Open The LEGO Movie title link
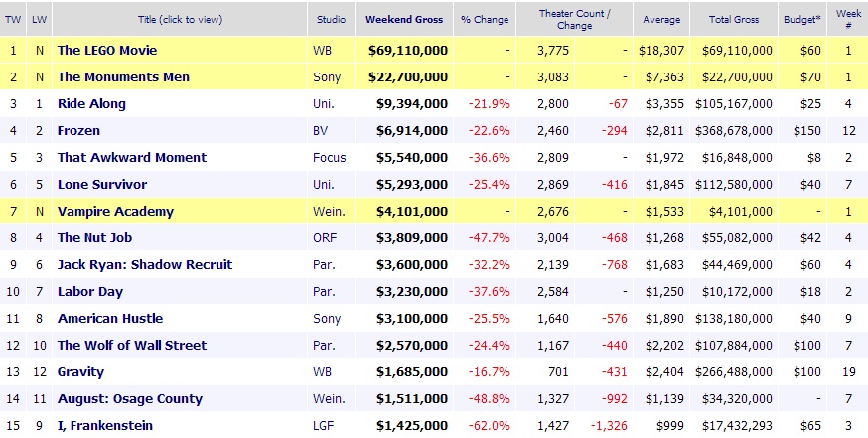868x438 pixels. (107, 50)
